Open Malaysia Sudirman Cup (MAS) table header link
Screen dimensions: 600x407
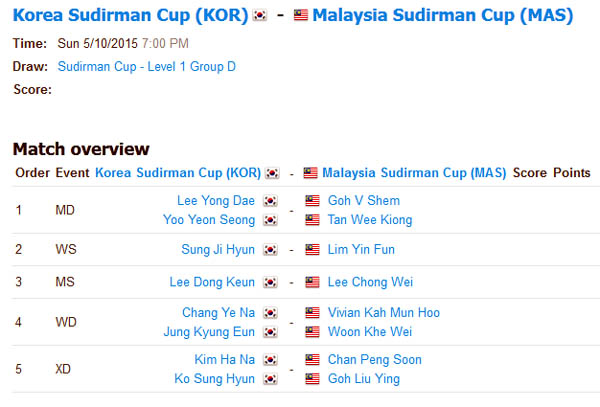414,173
